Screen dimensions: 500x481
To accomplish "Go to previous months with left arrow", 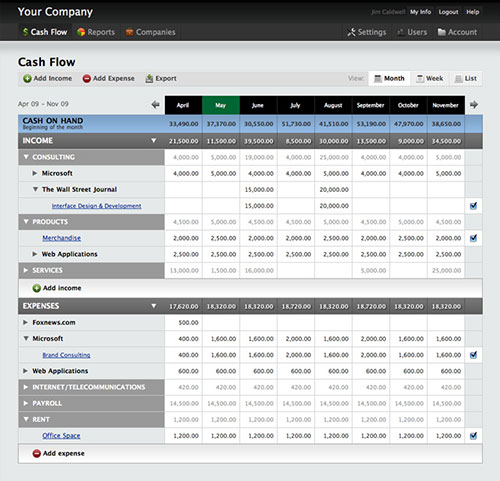I will 155,105.
